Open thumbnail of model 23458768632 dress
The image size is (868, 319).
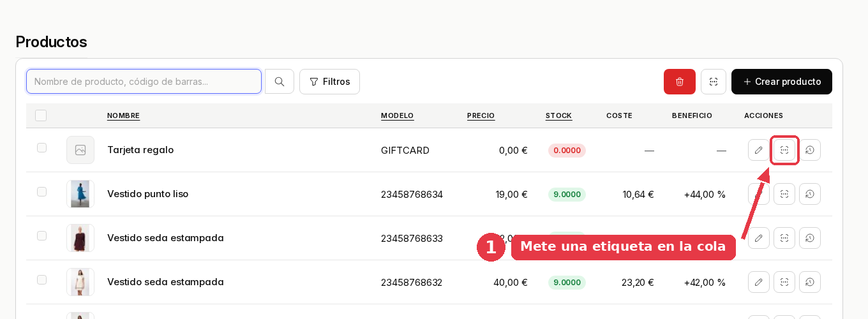pos(80,282)
